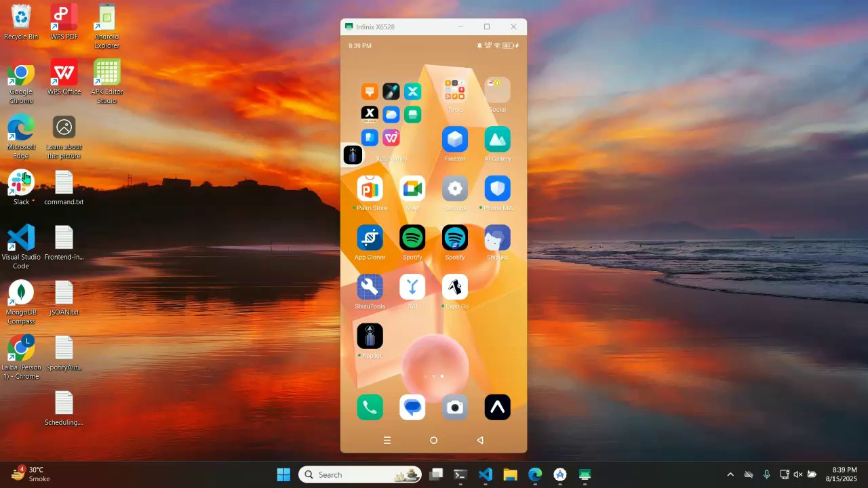The height and width of the screenshot is (488, 868).
Task: Switch to VS Code on the taskbar
Action: (x=486, y=474)
